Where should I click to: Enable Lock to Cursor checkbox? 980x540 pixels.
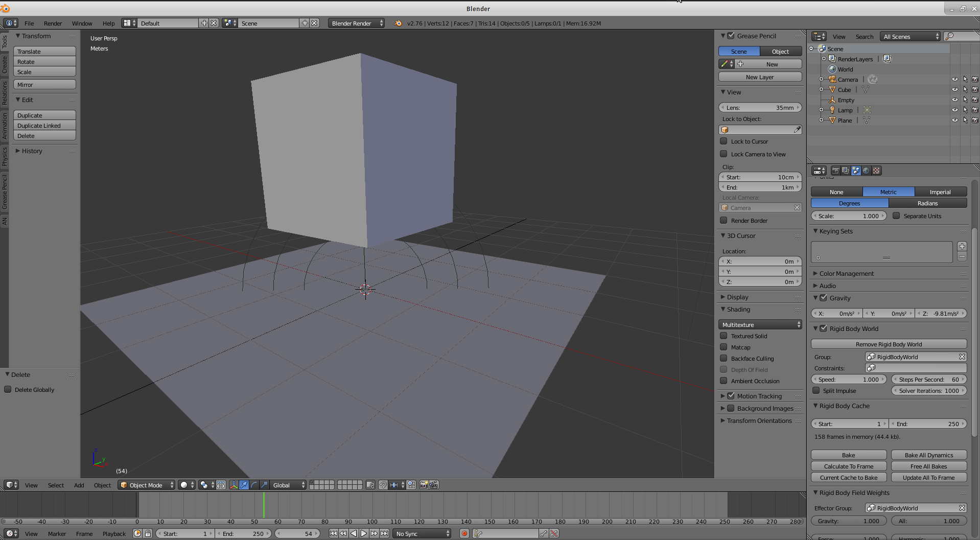pyautogui.click(x=724, y=141)
